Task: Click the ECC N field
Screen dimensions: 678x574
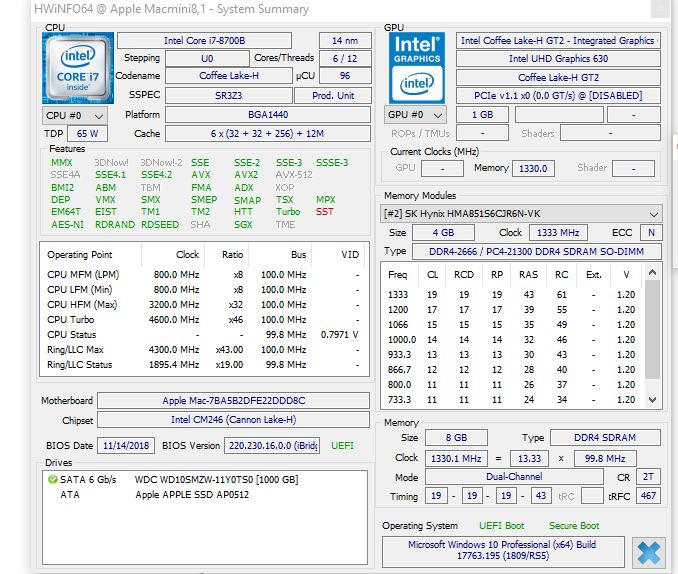Action: 651,233
